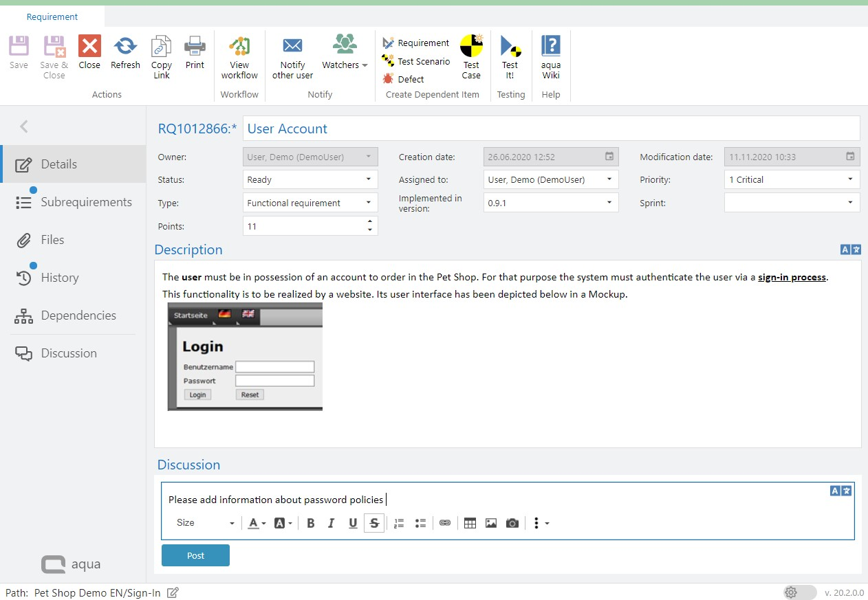
Task: Notify other user via envelope icon
Action: point(292,46)
